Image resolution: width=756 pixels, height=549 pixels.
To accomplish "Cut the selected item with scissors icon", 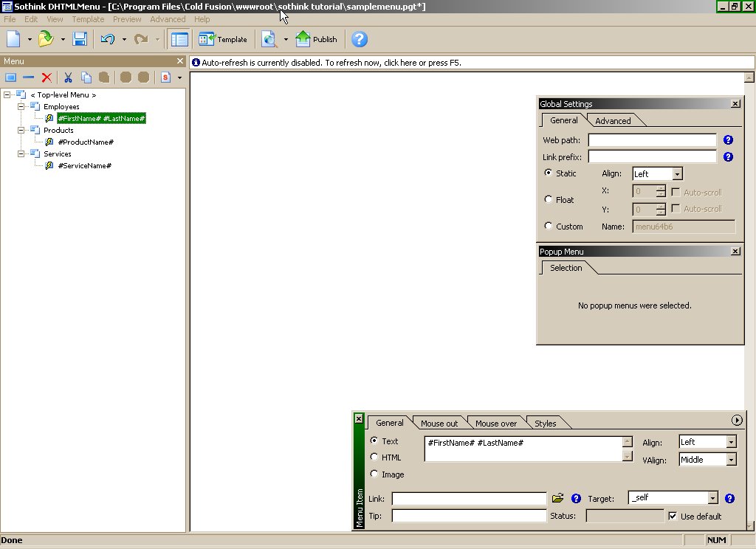I will click(x=68, y=77).
